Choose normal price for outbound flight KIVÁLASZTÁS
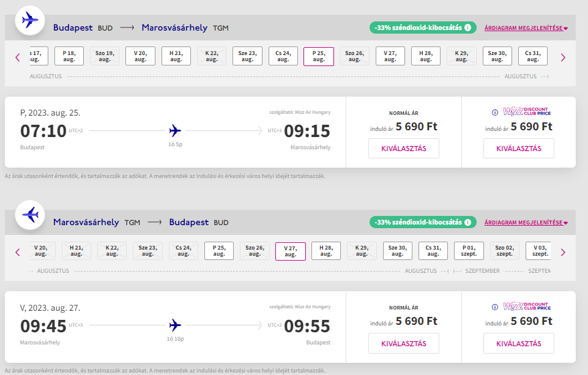Image resolution: width=588 pixels, height=375 pixels. [403, 149]
